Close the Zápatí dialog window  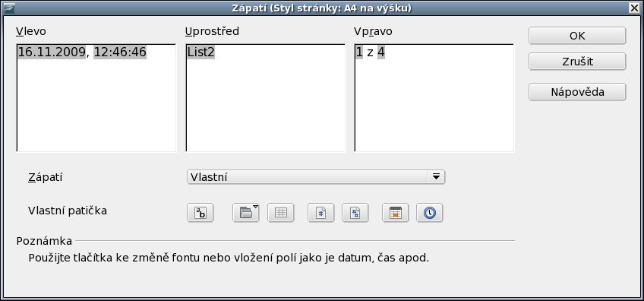636,8
